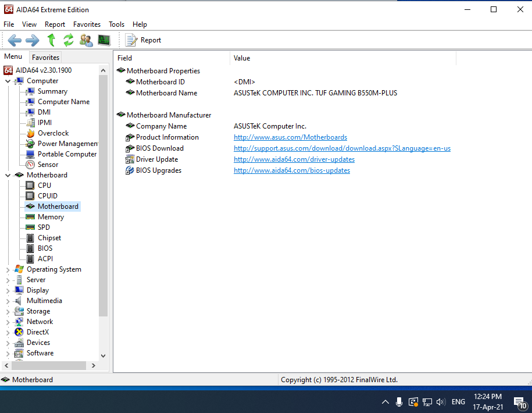The width and height of the screenshot is (532, 413).
Task: Select the Sensor tree item
Action: click(48, 165)
